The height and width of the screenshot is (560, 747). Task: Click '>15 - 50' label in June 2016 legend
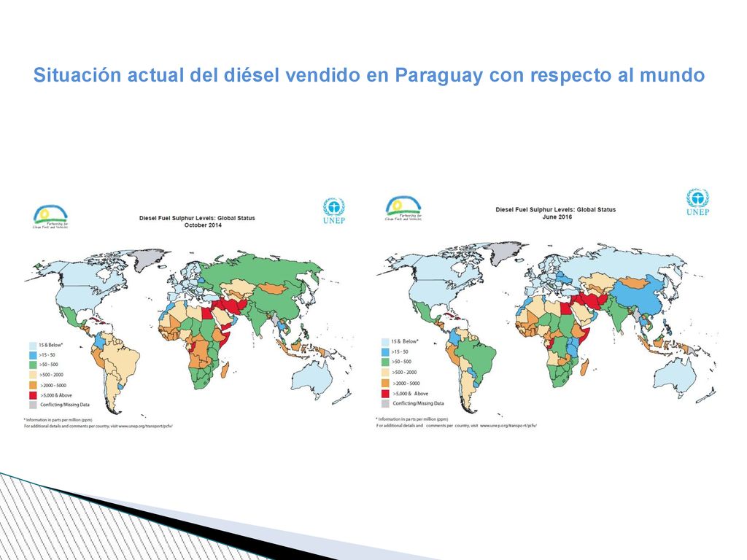[x=401, y=352]
